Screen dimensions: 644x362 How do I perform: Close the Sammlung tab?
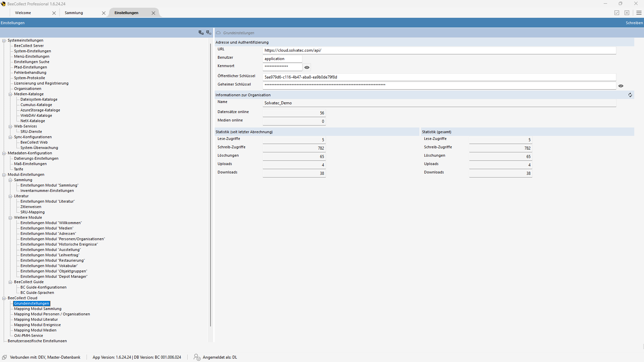click(x=104, y=13)
